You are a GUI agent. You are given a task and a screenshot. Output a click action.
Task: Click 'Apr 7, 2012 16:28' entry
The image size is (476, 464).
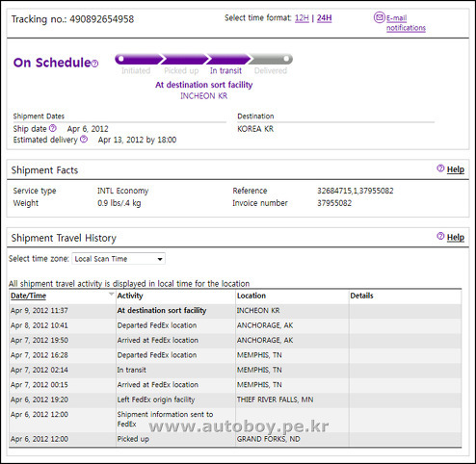pos(40,355)
